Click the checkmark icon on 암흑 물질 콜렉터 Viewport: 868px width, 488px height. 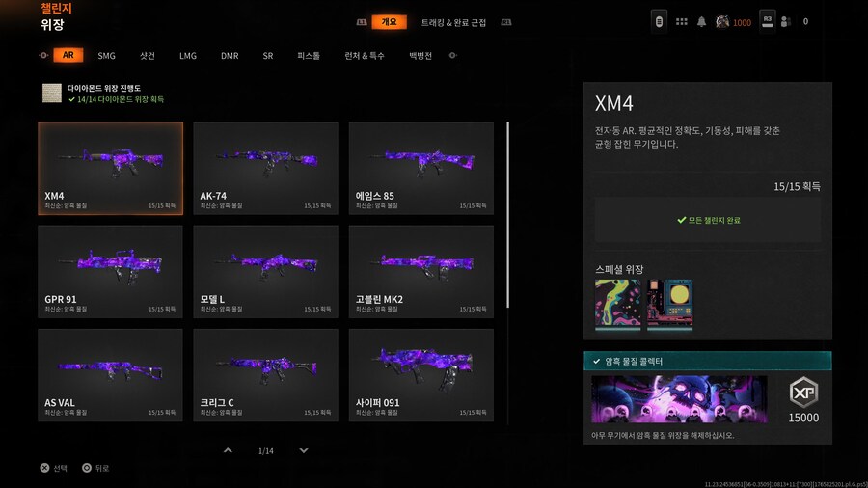(596, 362)
